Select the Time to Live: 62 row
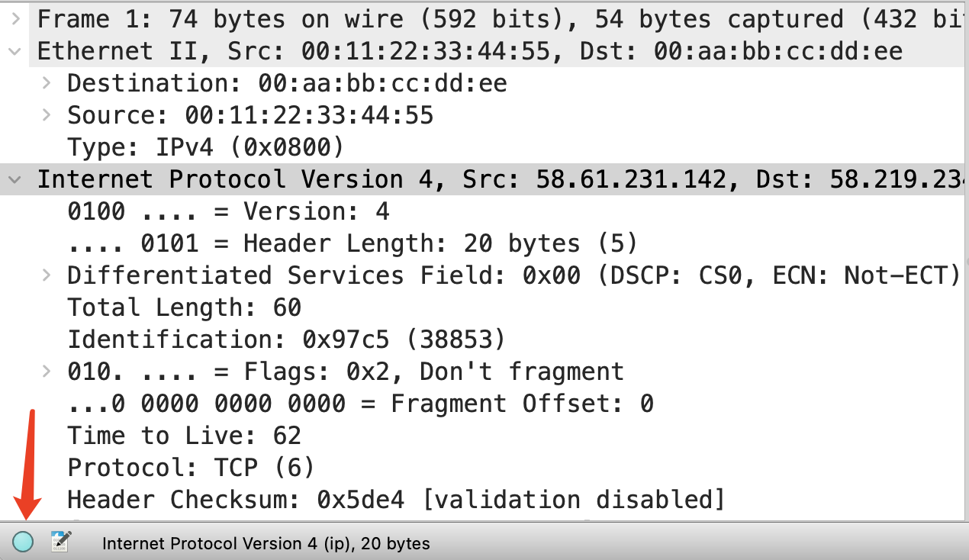The width and height of the screenshot is (969, 560). click(184, 436)
